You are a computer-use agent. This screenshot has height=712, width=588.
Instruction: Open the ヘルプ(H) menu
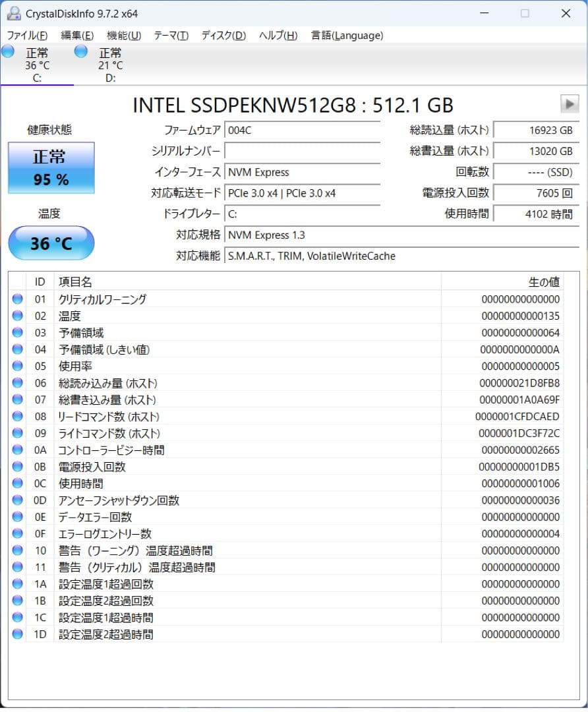(x=278, y=36)
